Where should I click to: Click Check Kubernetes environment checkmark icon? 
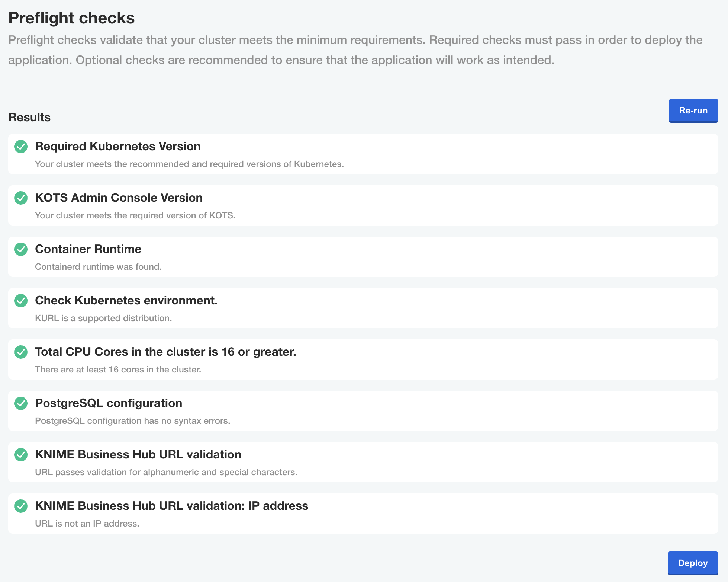[x=21, y=301]
